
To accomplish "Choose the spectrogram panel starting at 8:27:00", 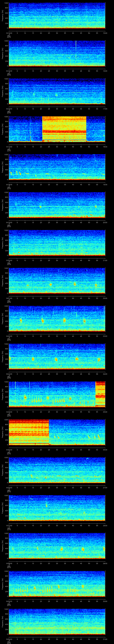I will 57,508.
